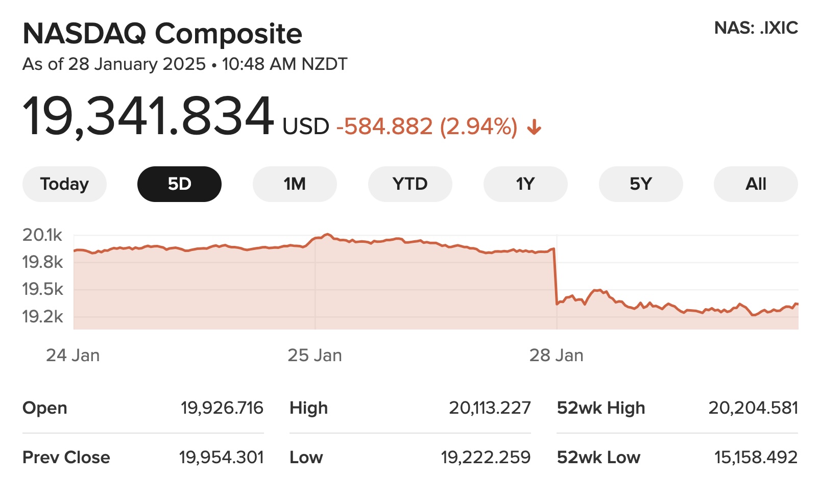Show the YTD chart range

pyautogui.click(x=410, y=184)
